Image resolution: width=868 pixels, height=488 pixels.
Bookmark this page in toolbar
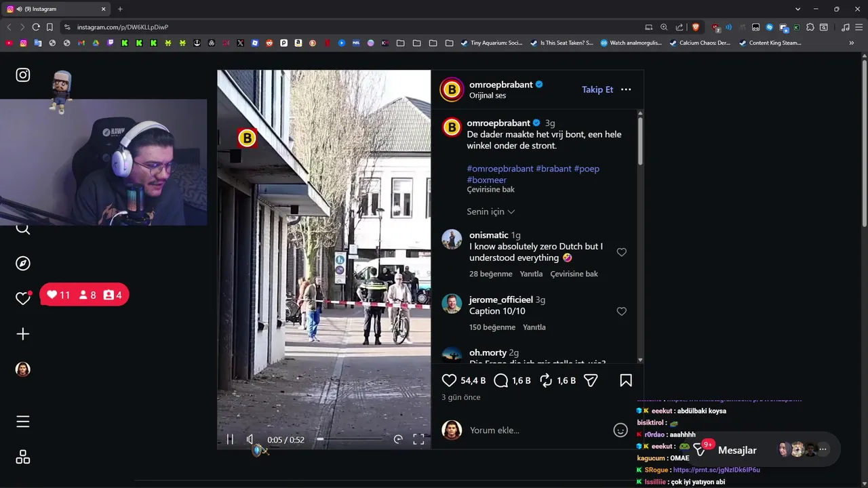click(50, 27)
